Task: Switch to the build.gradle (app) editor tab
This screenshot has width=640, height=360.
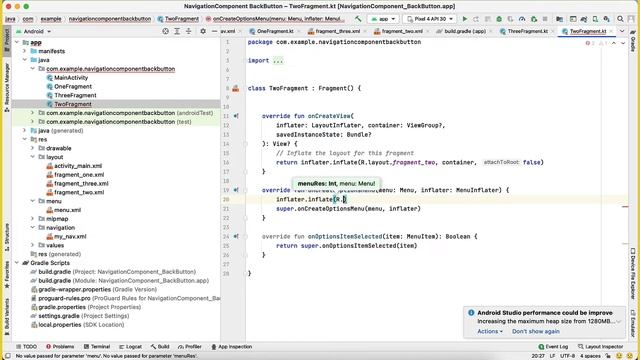Action: (x=461, y=31)
